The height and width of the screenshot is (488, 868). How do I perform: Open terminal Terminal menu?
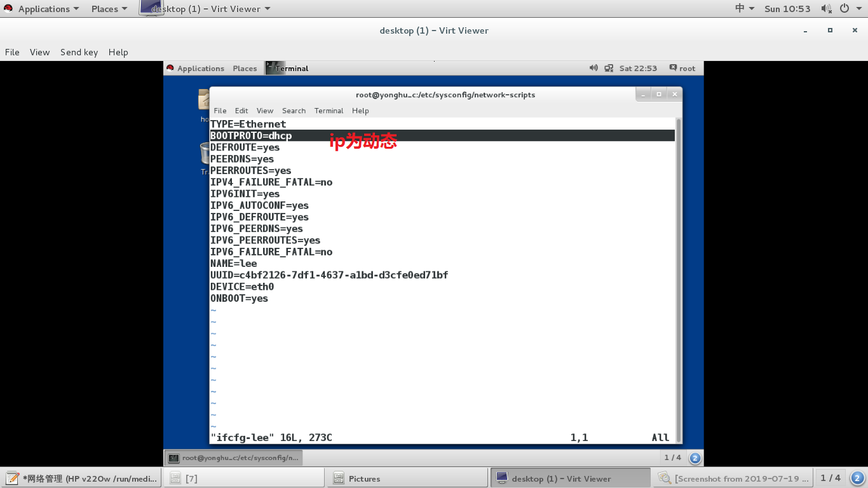click(329, 111)
